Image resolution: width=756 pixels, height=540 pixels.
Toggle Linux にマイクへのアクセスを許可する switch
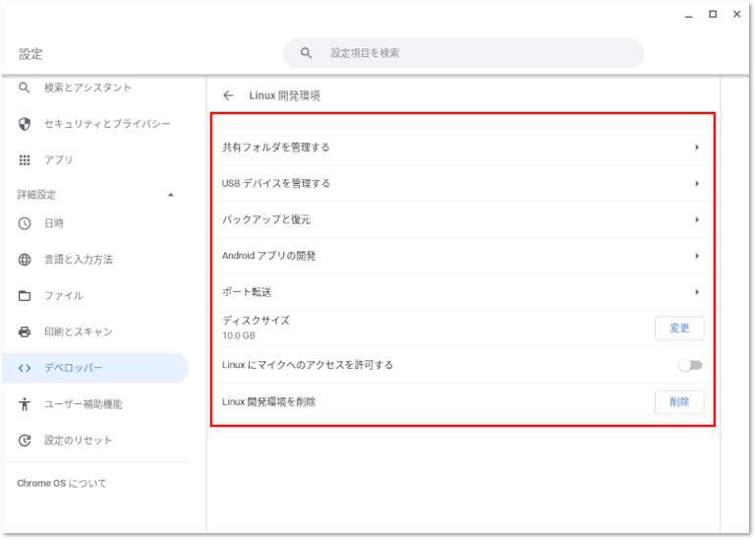coord(690,365)
